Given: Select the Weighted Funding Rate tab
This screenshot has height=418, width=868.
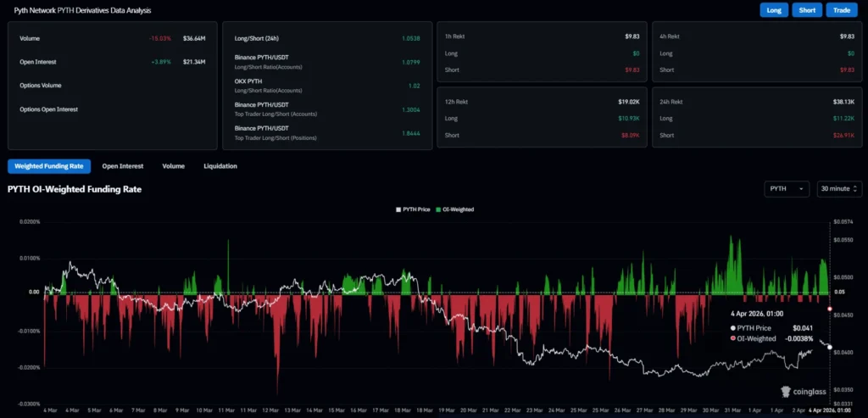Looking at the screenshot, I should [x=48, y=166].
